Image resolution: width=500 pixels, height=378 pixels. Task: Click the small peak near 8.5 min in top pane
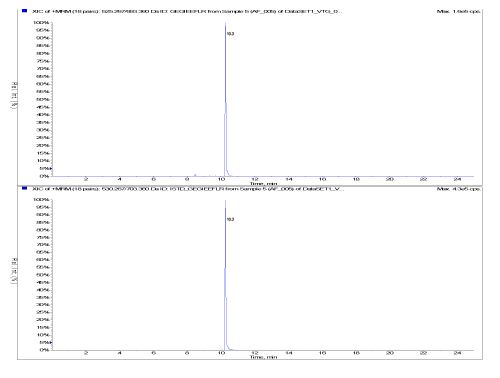pos(195,175)
